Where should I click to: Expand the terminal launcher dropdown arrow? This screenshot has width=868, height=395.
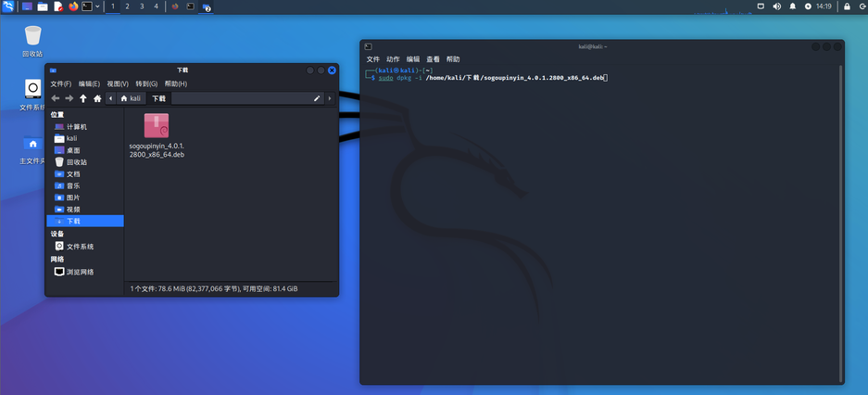tap(98, 6)
